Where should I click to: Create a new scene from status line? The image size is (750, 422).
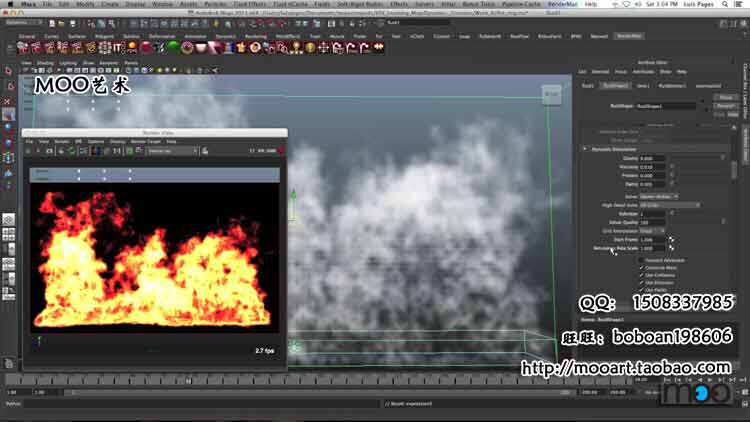click(52, 23)
